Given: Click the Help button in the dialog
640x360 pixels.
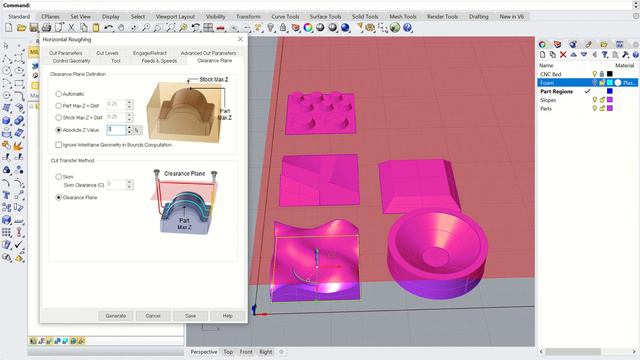Looking at the screenshot, I should click(x=228, y=316).
